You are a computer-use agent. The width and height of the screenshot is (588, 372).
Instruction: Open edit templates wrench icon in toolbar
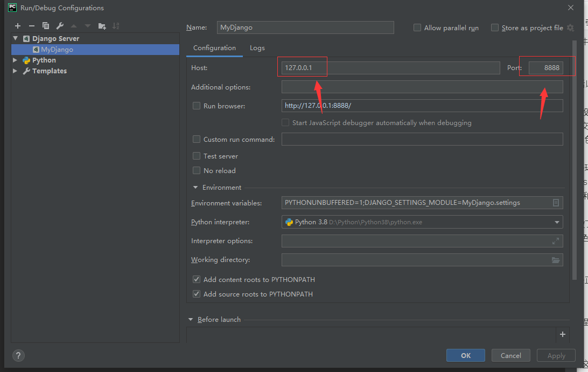point(60,26)
